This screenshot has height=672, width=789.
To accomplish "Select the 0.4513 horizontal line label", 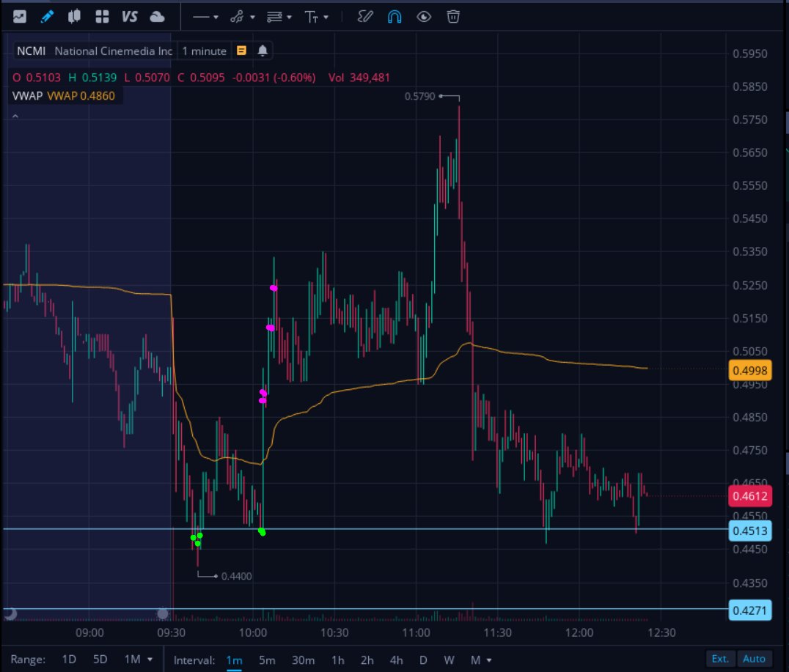I will coord(749,531).
